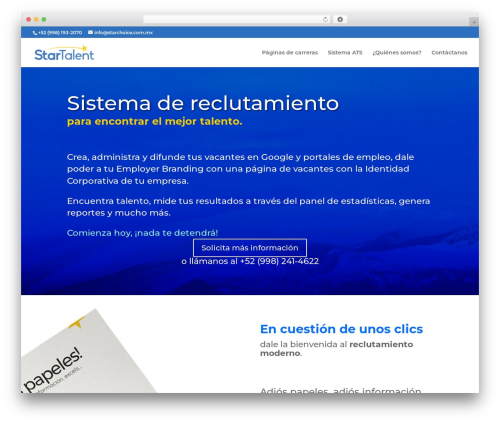Viewport: 500px width, 423px height.
Task: Open ¿Quiénes somos? menu item
Action: click(x=397, y=52)
